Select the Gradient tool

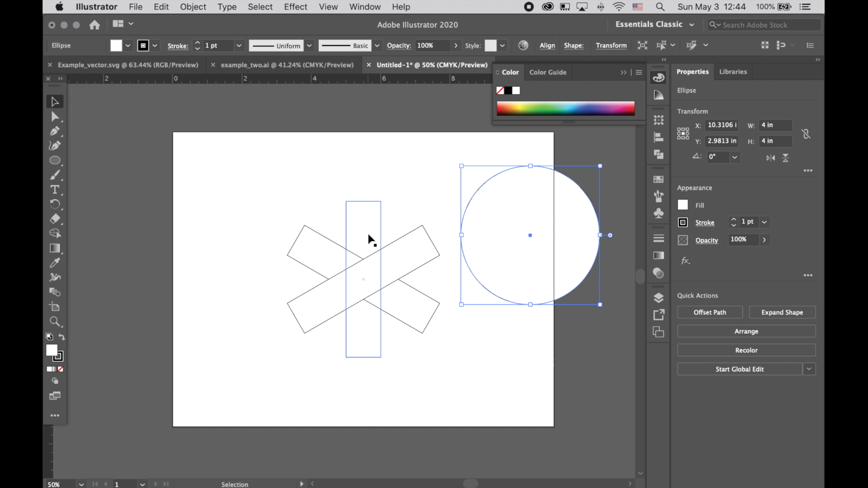coord(55,248)
